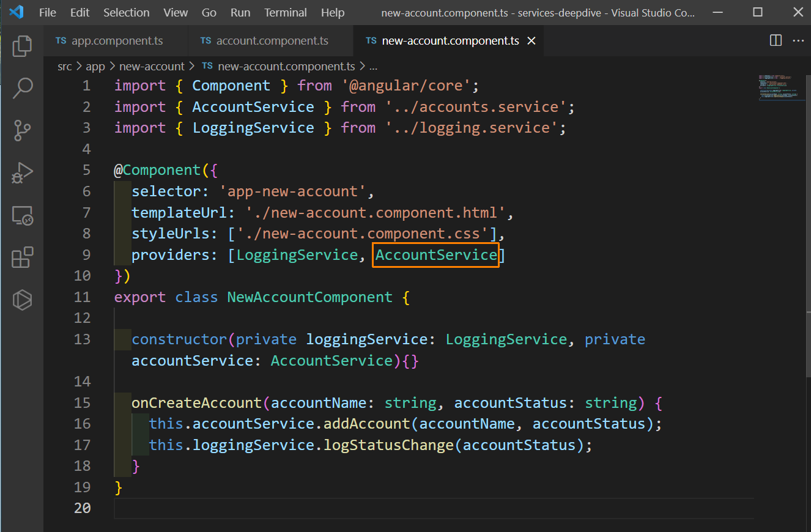Viewport: 811px width, 532px height.
Task: Open the editor More Actions ellipsis
Action: pos(798,40)
